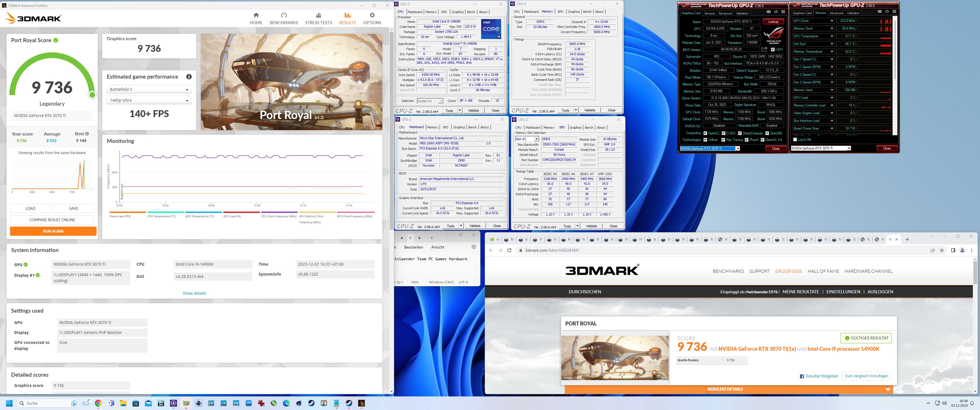Toggle the DirectML checkbox in GPU-Z

[x=767, y=133]
